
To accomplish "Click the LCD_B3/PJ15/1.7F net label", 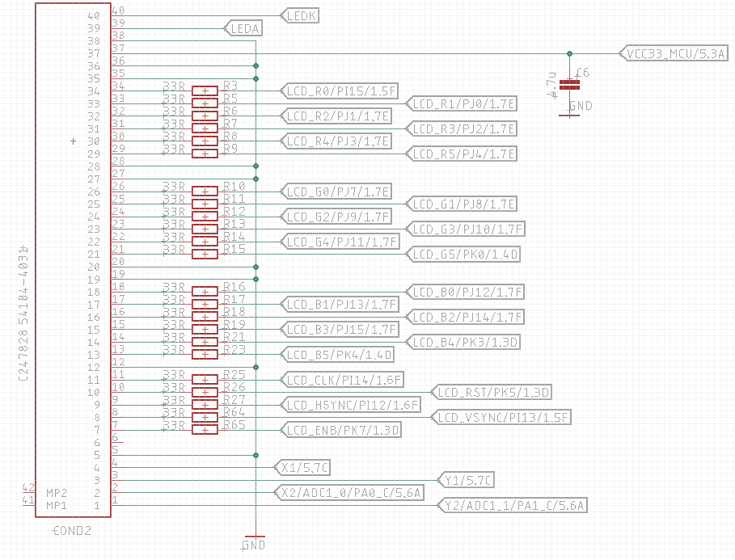I will click(340, 330).
